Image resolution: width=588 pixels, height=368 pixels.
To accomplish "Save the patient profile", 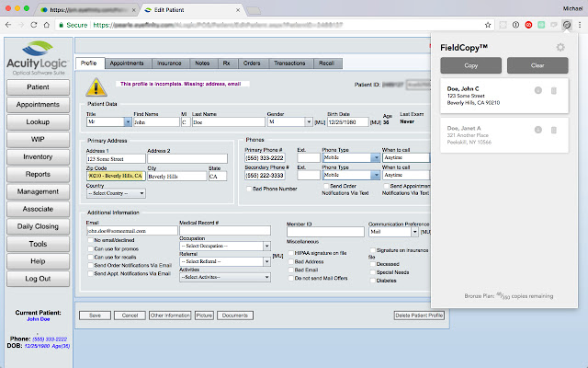I will (x=95, y=316).
